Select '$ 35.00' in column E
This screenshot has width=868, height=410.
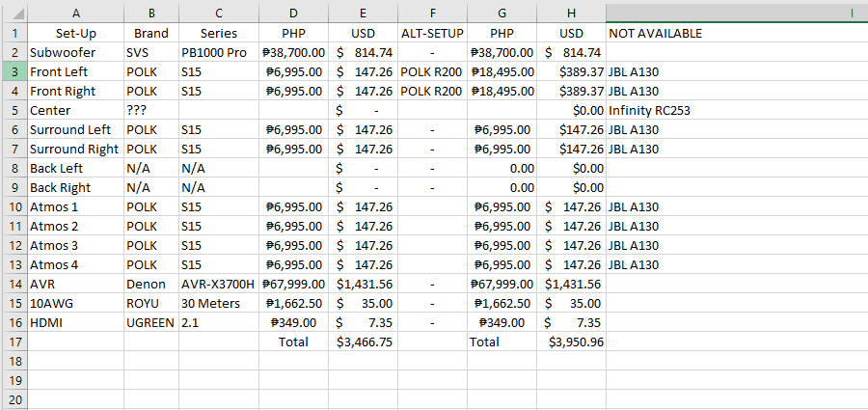coord(364,304)
